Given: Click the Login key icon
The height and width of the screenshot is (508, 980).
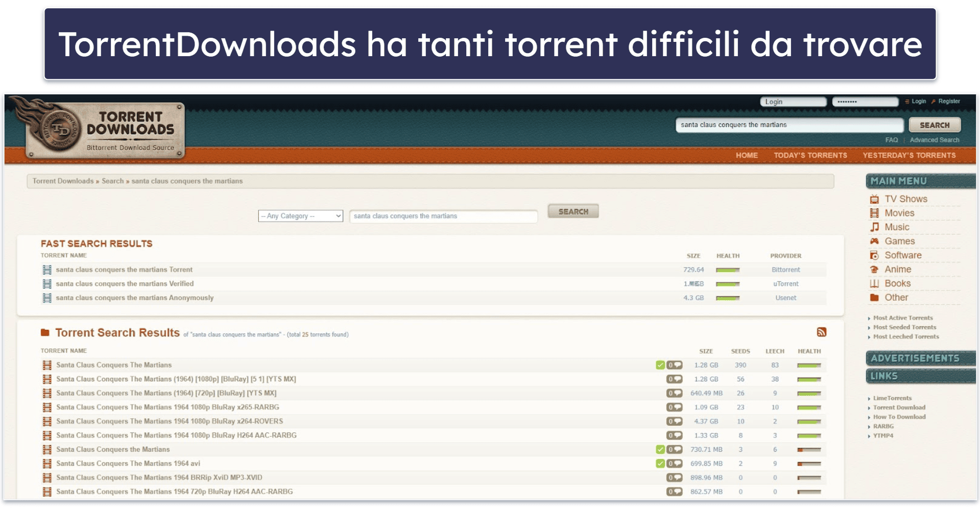Looking at the screenshot, I should (907, 102).
